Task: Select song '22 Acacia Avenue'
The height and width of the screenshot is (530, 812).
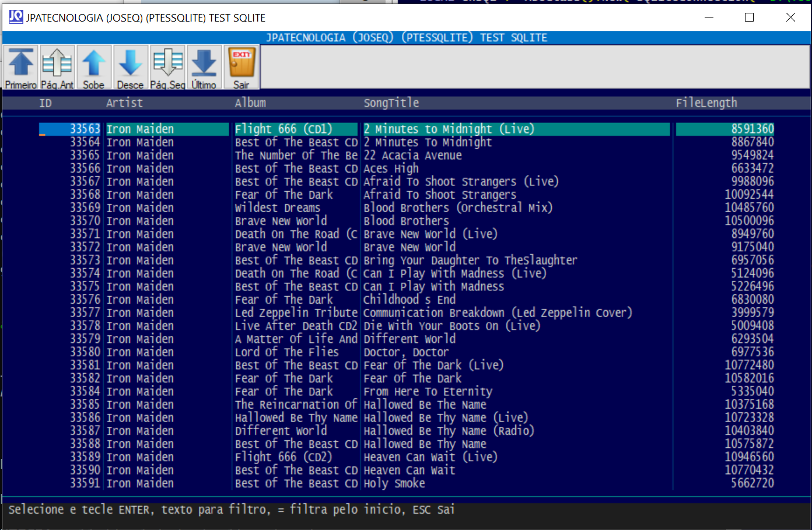Action: (412, 155)
